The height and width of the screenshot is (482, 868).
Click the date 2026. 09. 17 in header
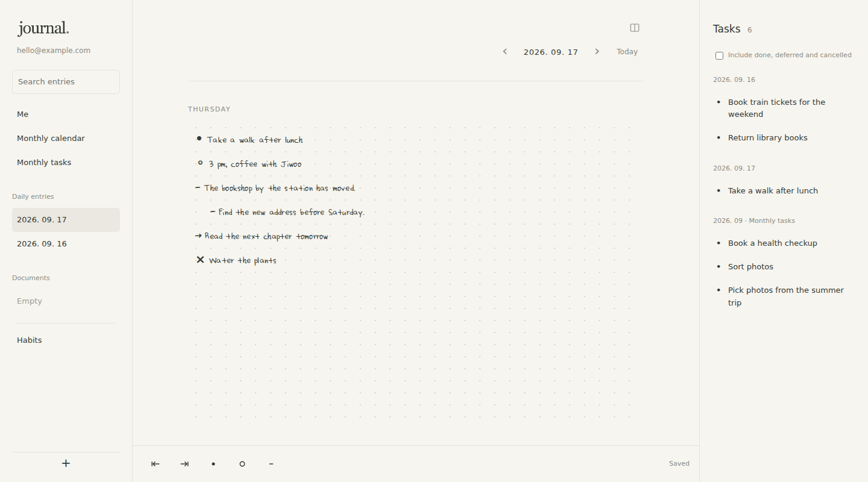click(551, 52)
